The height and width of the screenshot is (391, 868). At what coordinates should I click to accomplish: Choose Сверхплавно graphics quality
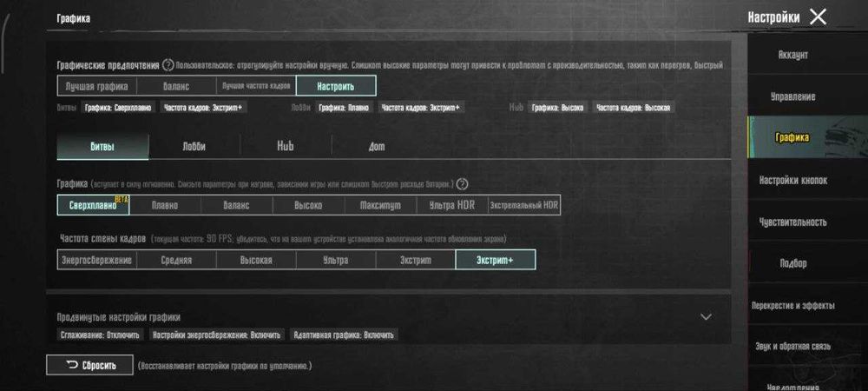click(x=93, y=205)
